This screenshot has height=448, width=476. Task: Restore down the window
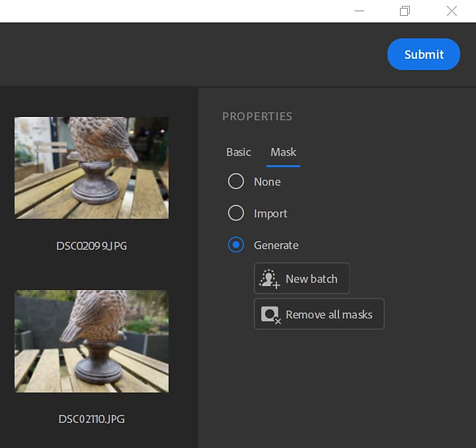point(405,11)
